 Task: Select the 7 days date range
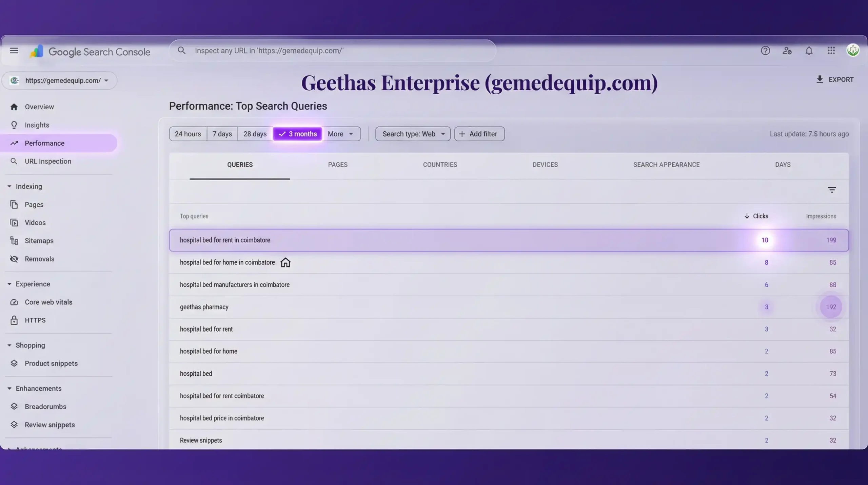[222, 134]
